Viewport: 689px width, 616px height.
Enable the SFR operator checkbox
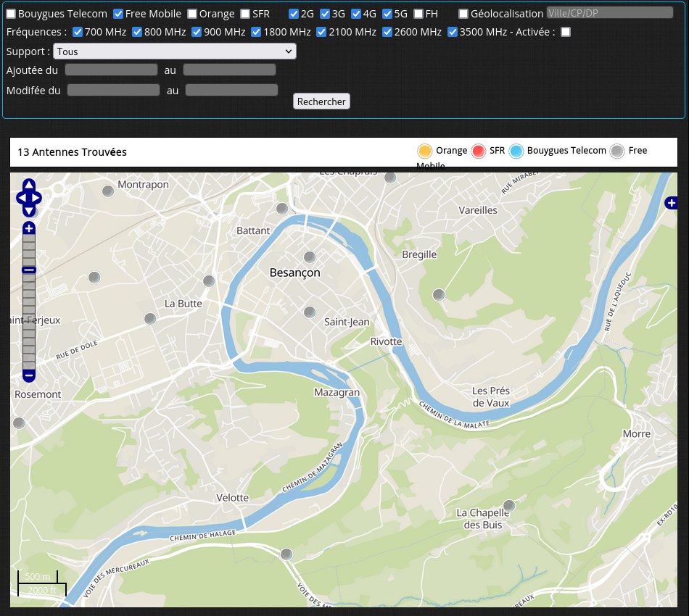(245, 14)
